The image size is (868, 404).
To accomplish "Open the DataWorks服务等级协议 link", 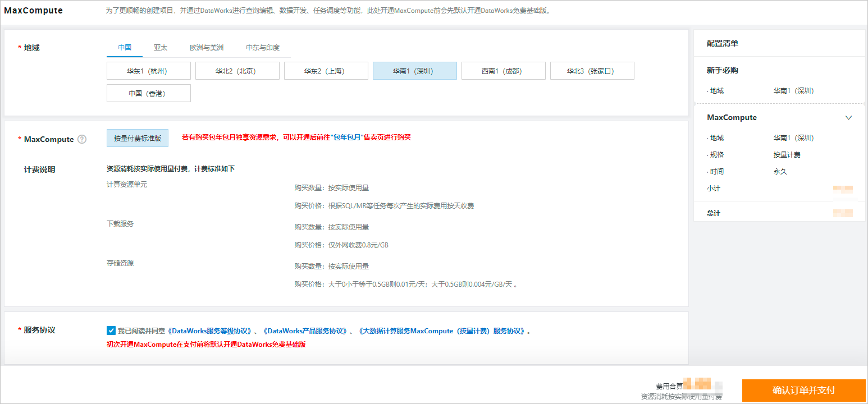I will pyautogui.click(x=211, y=331).
